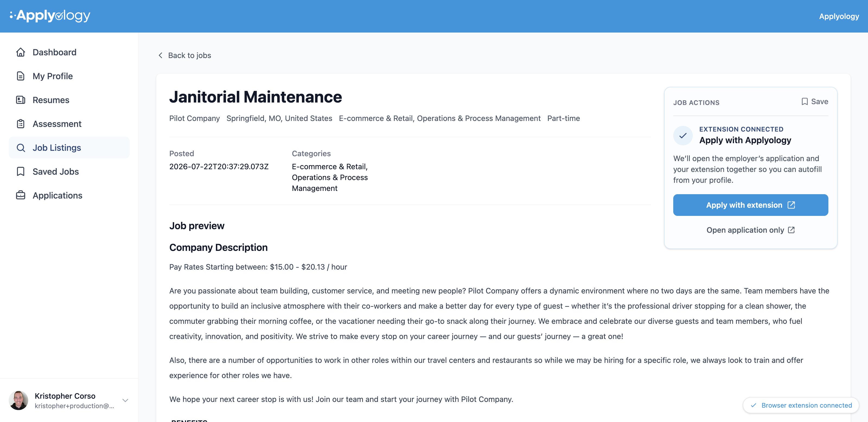Open Dashboard from the sidebar
The image size is (868, 422).
tap(69, 52)
